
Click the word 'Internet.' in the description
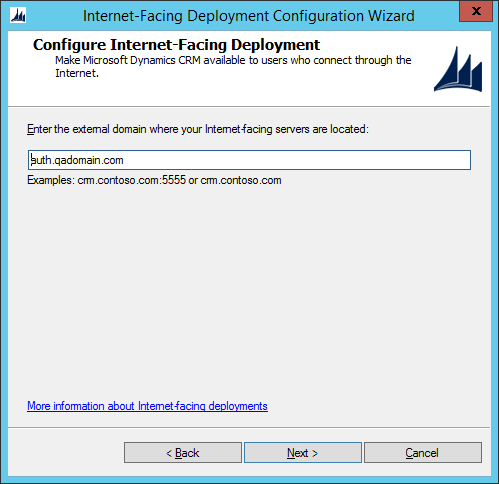[77, 73]
